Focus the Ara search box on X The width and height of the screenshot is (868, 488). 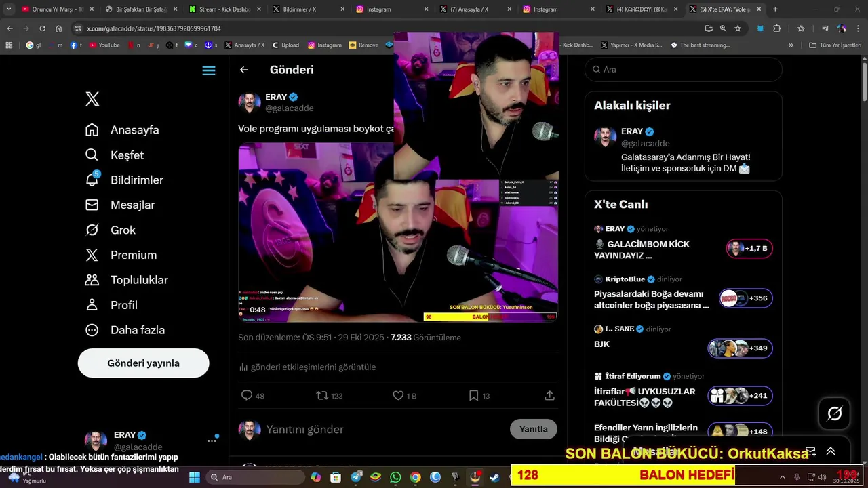pyautogui.click(x=684, y=69)
